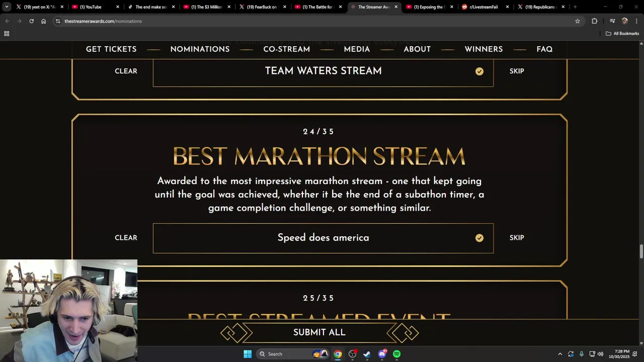Screen dimensions: 644x362
Task: Open the new tab plus button
Action: [x=575, y=7]
